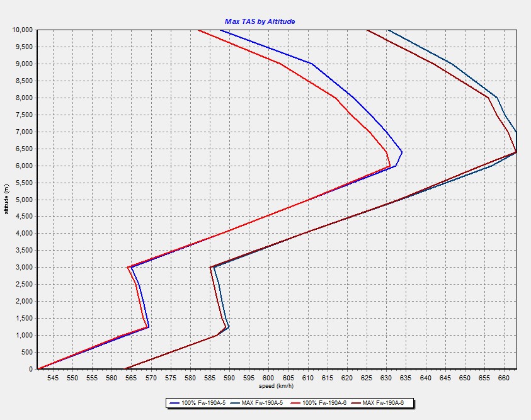The width and height of the screenshot is (531, 420).
Task: Click the 645 speed tick label
Action: 445,378
